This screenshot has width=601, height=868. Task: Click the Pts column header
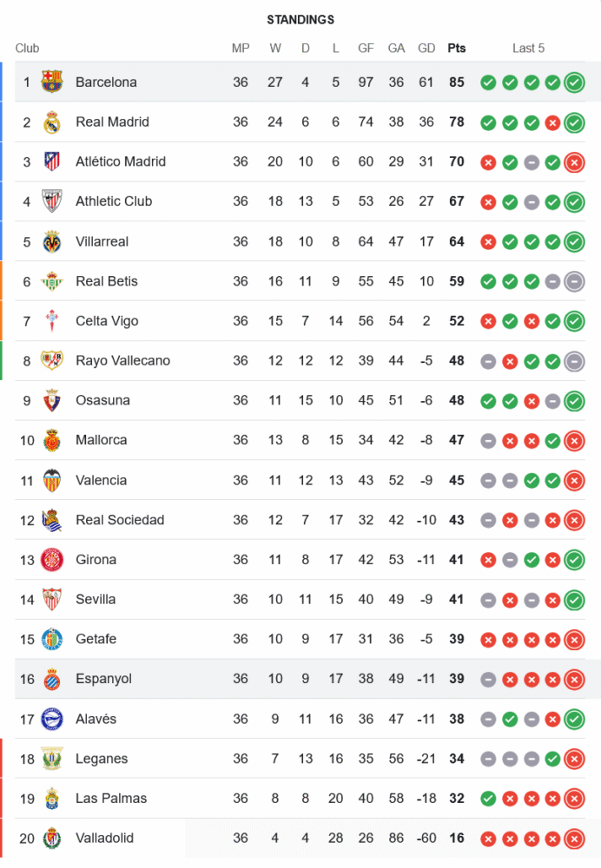tap(457, 49)
